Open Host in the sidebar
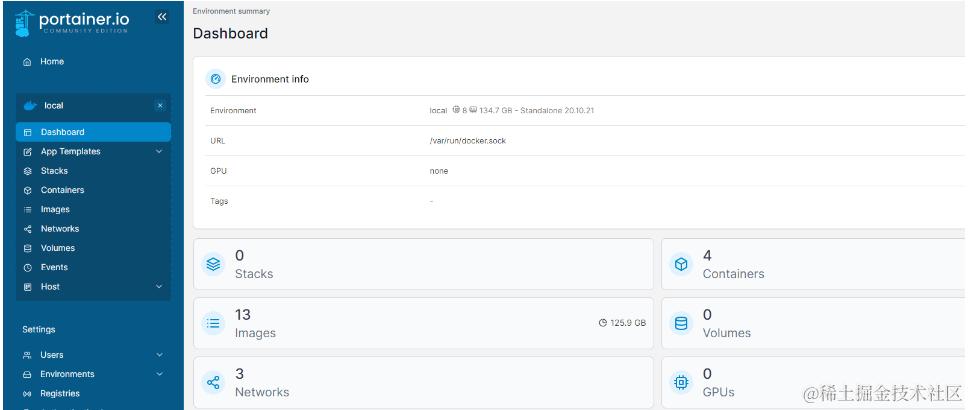 50,287
